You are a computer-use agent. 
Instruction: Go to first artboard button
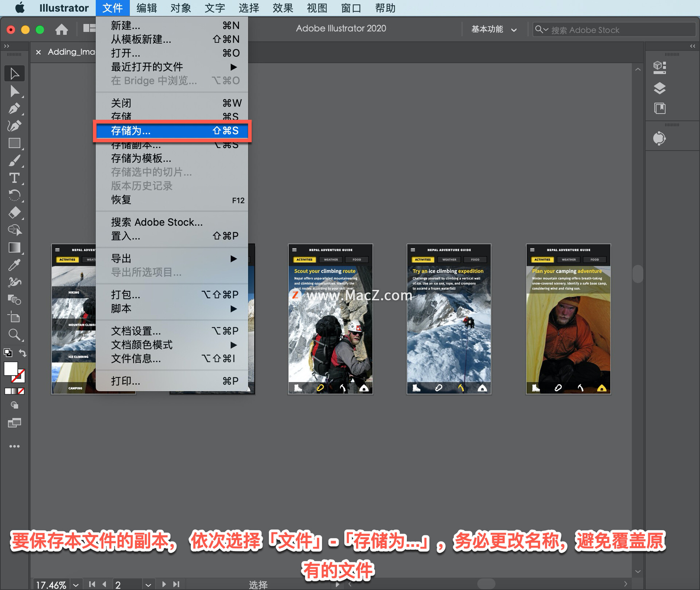(x=92, y=584)
